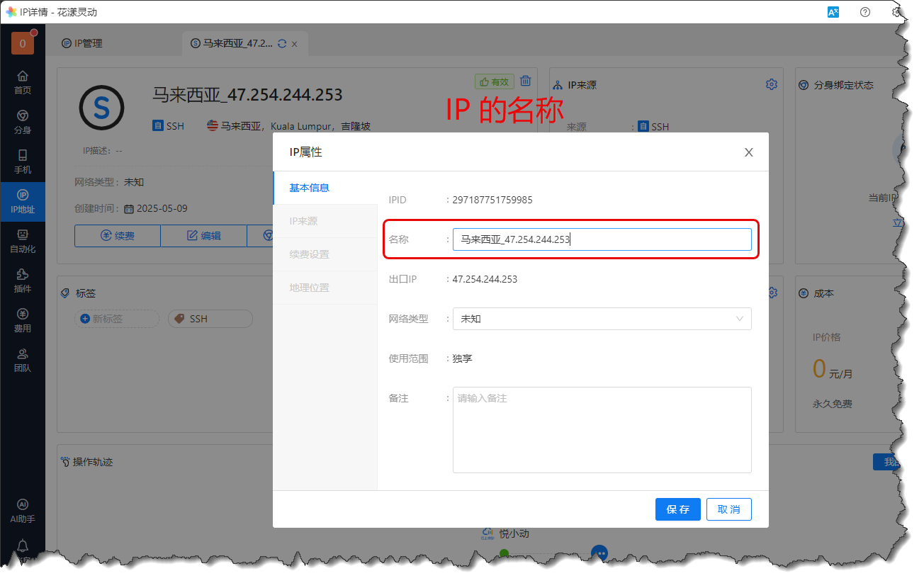Open the 首页 home sidebar icon
Screen dimensions: 924x583
coord(23,81)
